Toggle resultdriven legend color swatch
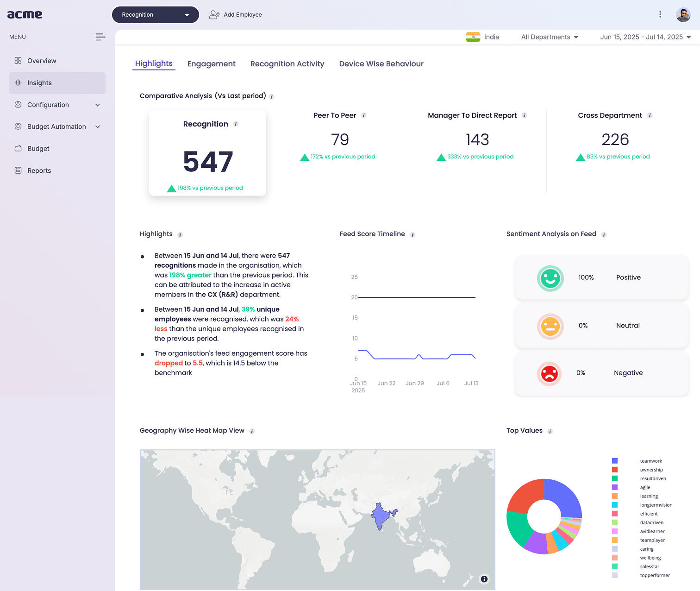700x591 pixels. click(x=615, y=478)
